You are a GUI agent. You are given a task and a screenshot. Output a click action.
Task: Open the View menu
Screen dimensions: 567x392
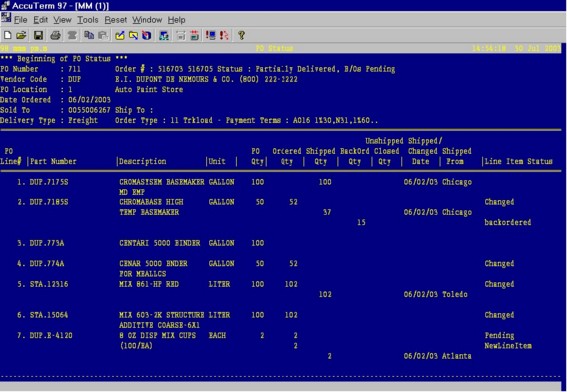click(62, 20)
